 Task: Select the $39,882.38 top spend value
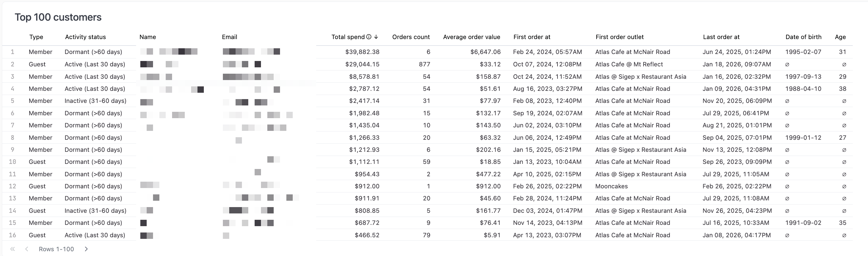[x=362, y=52]
